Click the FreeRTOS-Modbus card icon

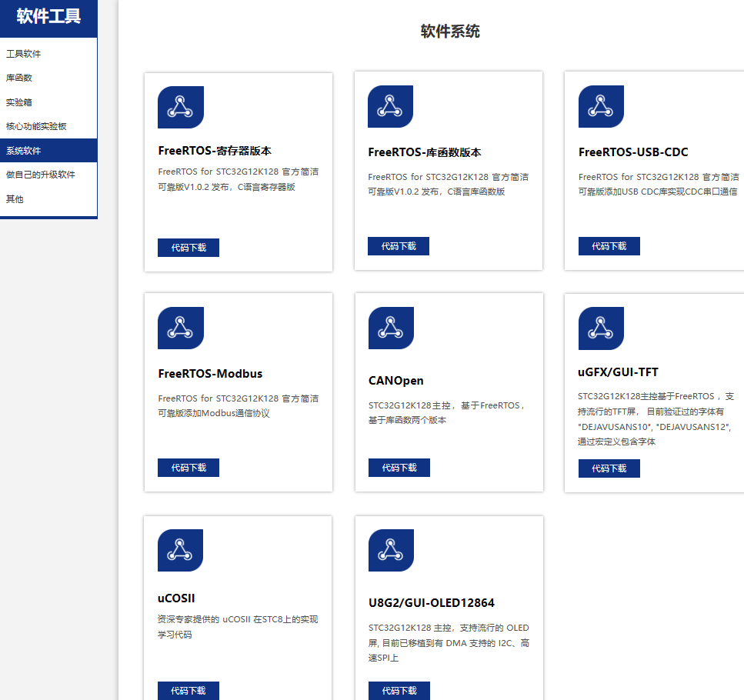[181, 328]
